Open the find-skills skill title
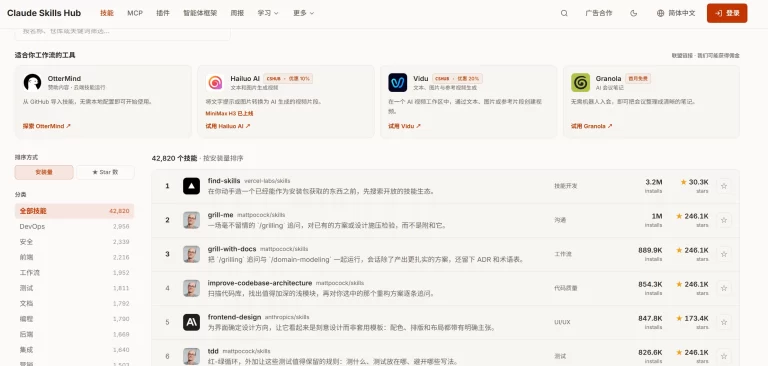 coord(224,181)
